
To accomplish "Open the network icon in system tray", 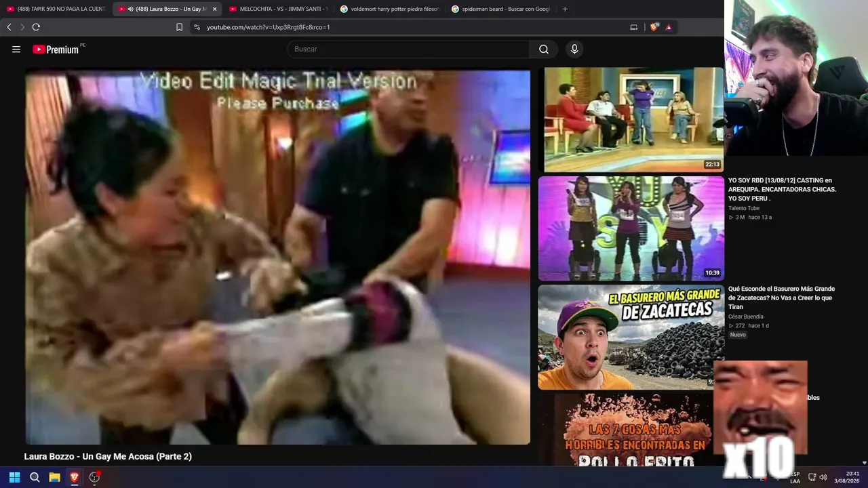I will click(812, 477).
